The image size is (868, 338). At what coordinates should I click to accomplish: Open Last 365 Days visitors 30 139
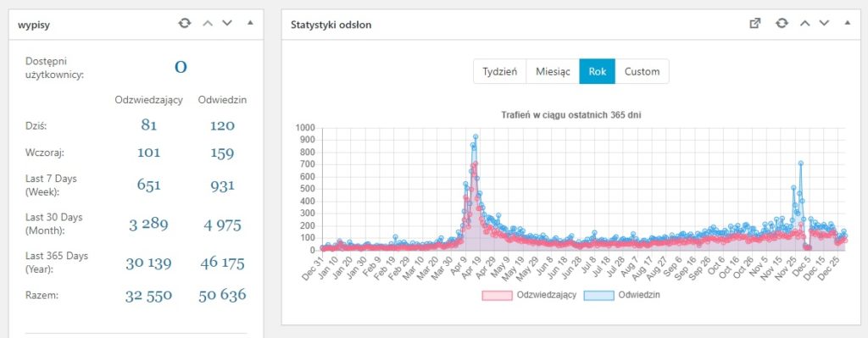pos(149,263)
